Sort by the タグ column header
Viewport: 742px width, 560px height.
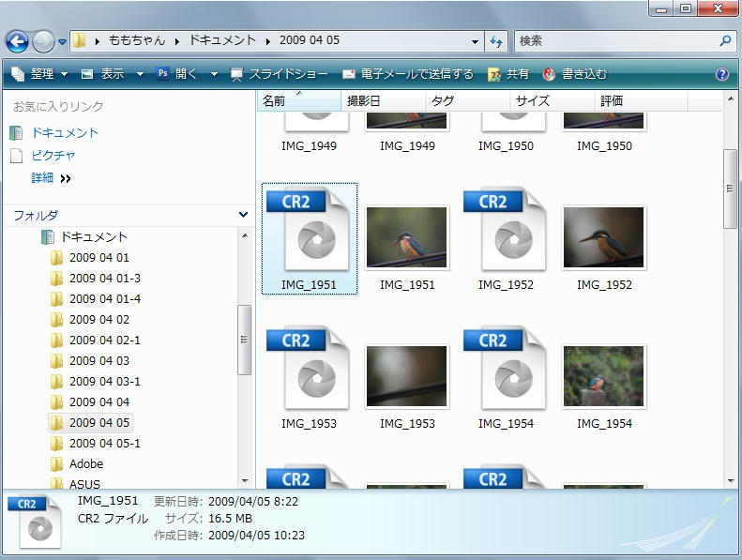467,100
